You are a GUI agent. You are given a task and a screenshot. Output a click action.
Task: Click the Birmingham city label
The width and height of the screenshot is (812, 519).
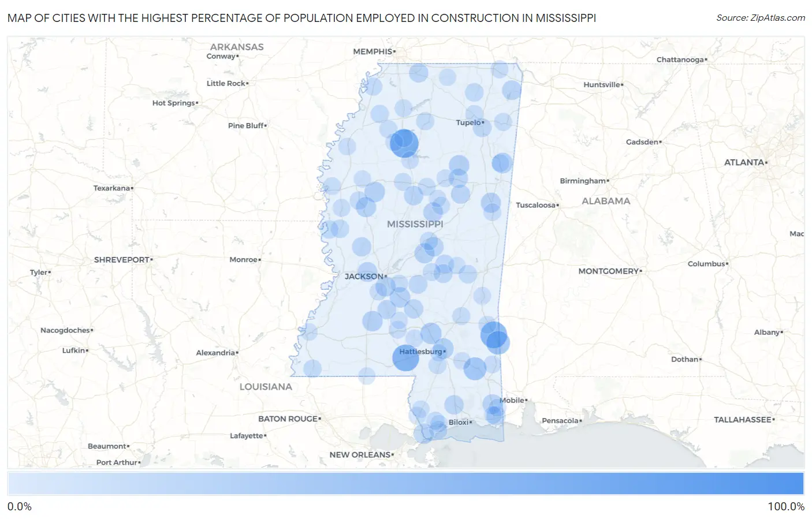click(583, 181)
